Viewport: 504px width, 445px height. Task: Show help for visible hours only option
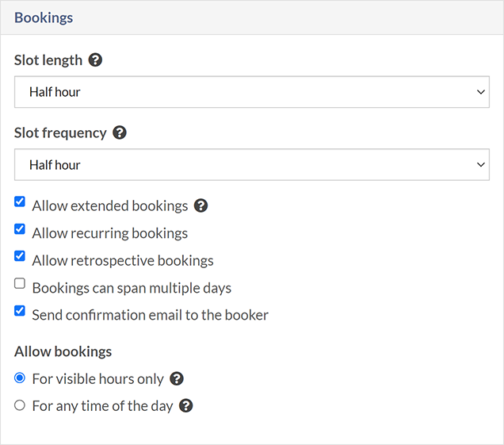point(178,378)
